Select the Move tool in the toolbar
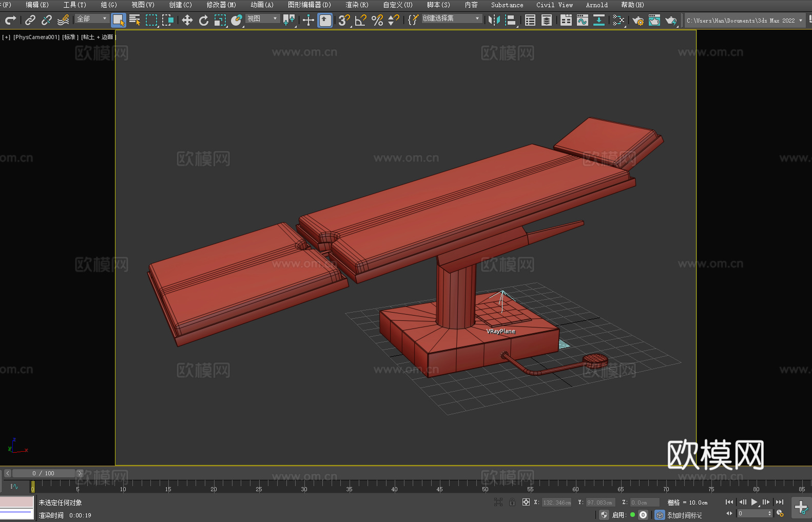This screenshot has height=522, width=812. pyautogui.click(x=187, y=20)
